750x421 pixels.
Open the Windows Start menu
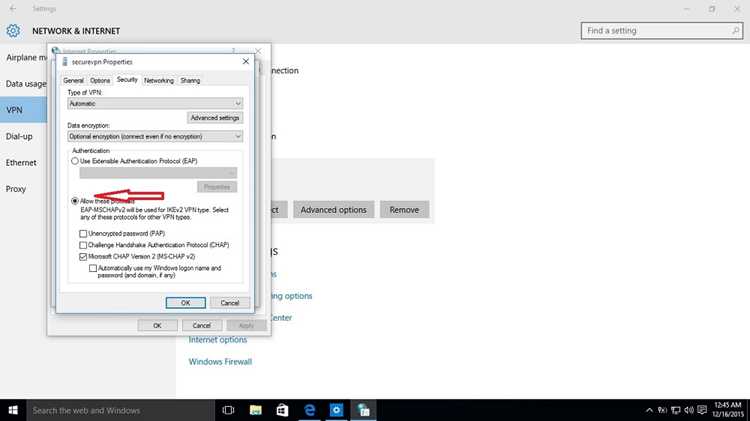tap(13, 410)
